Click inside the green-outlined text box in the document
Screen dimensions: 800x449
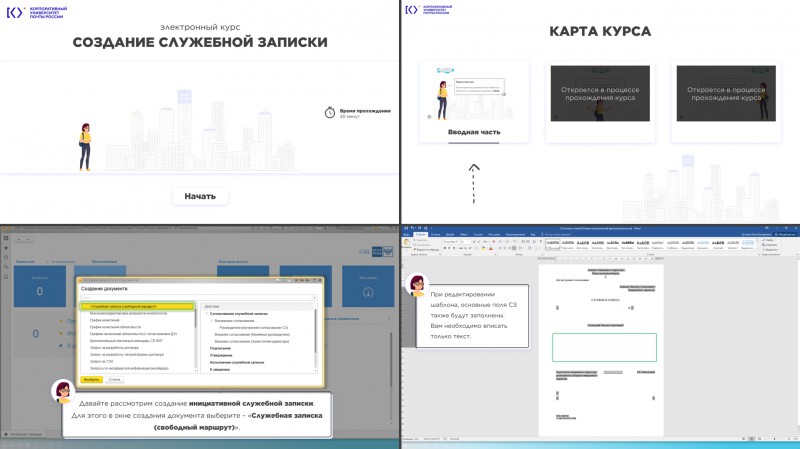click(x=605, y=347)
